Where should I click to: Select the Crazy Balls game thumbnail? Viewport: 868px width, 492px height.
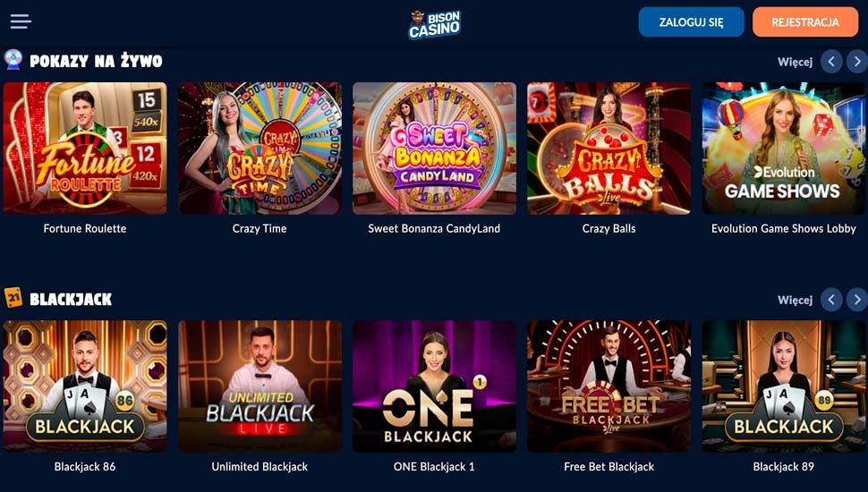608,148
